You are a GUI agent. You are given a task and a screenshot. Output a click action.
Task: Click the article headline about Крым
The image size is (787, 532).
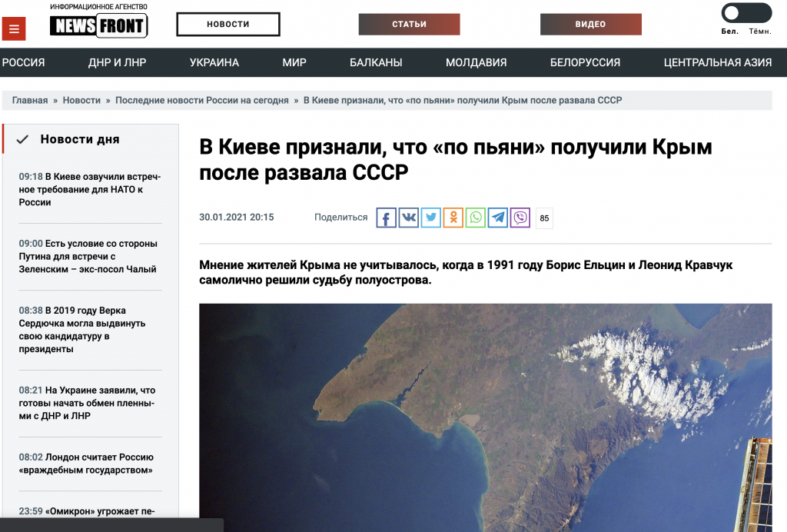(455, 160)
